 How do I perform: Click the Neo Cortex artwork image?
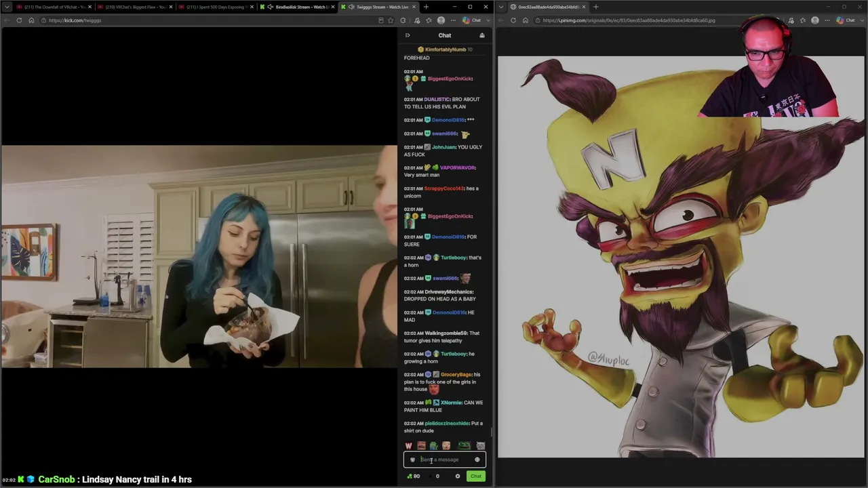tap(681, 257)
